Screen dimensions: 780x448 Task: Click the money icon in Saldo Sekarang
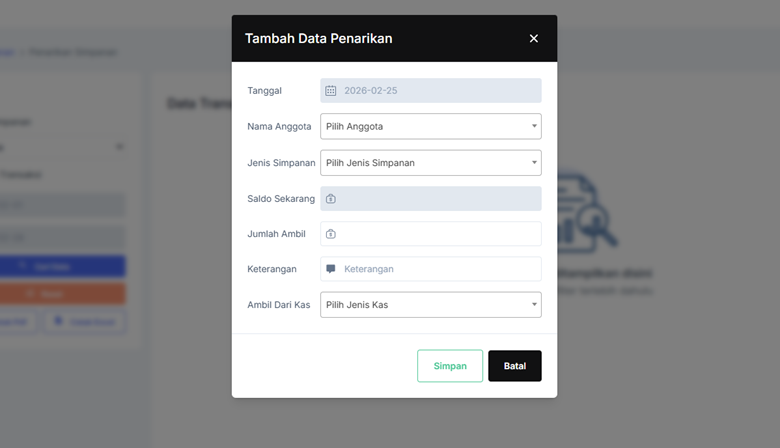[x=331, y=198]
